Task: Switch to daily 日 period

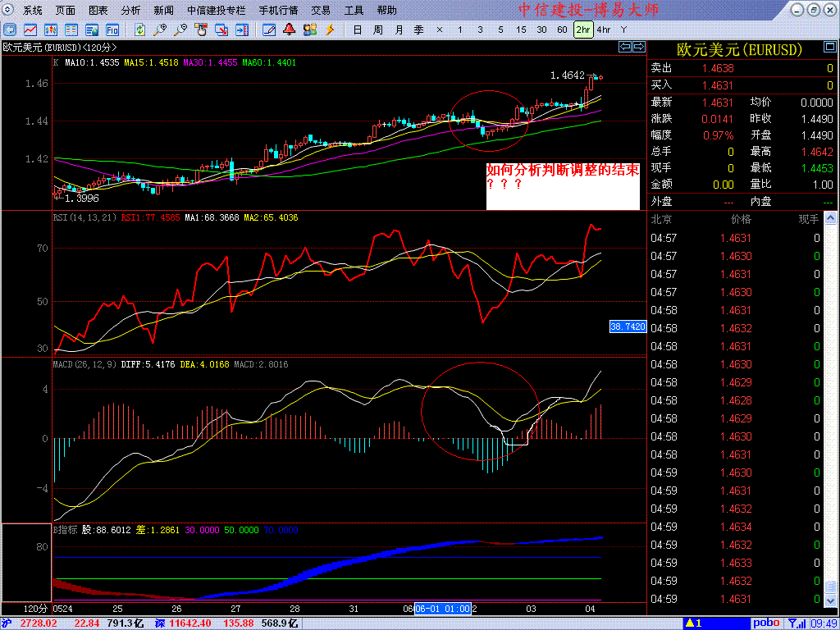Action: [x=358, y=30]
